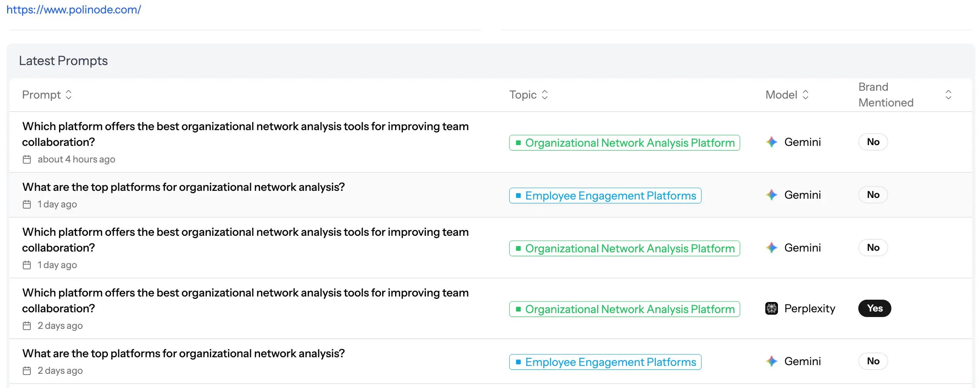Click 'No' badge in the first row
This screenshot has height=388, width=980.
click(873, 142)
